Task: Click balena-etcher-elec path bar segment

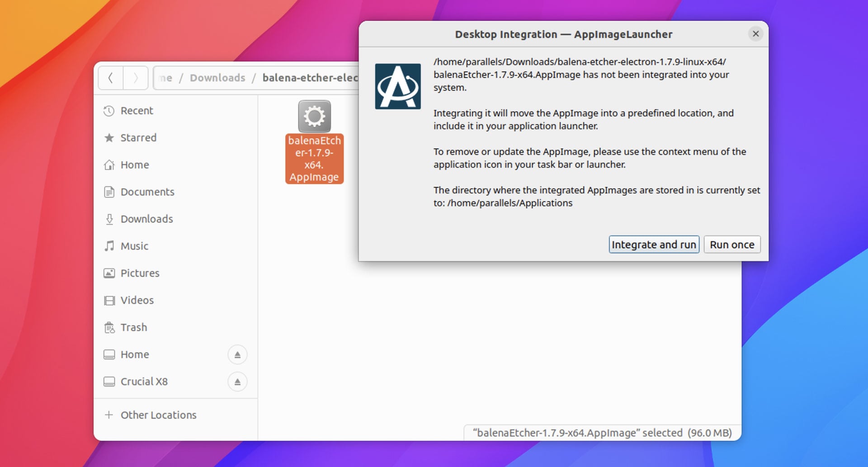Action: click(310, 78)
